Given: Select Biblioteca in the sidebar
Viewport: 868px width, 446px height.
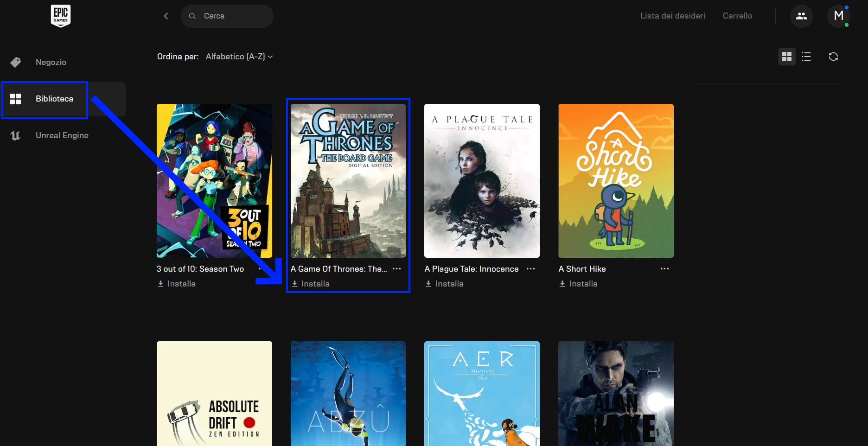Looking at the screenshot, I should click(63, 99).
